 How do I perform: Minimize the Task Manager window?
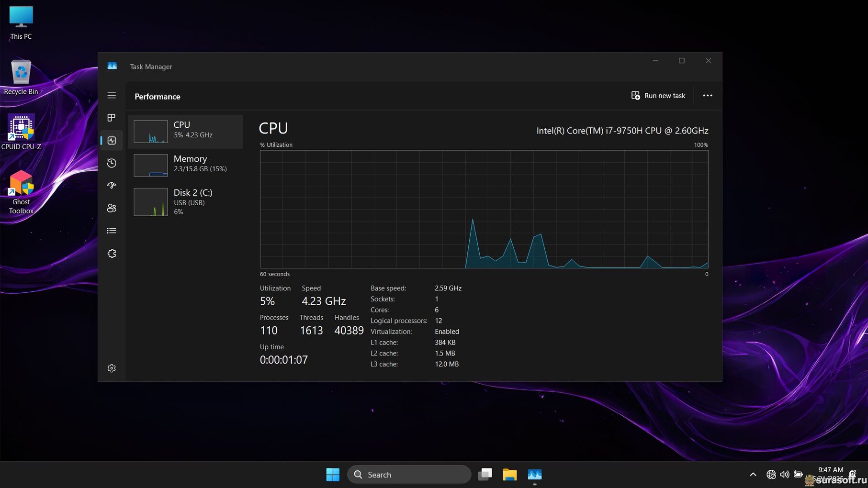[x=655, y=61]
